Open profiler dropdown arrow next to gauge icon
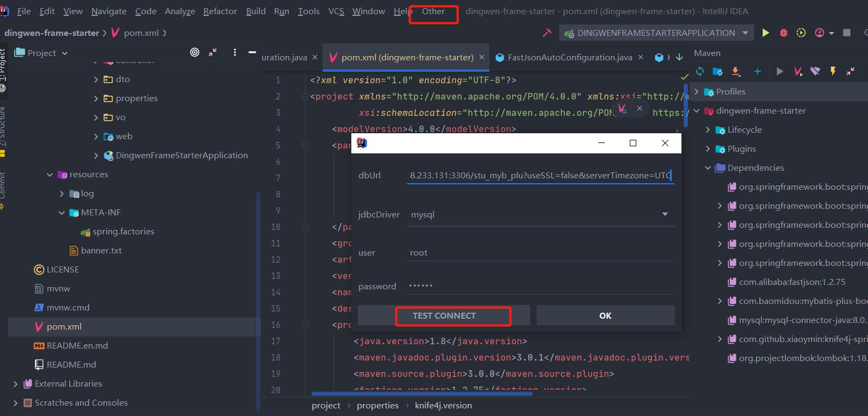The height and width of the screenshot is (416, 868). coord(832,33)
